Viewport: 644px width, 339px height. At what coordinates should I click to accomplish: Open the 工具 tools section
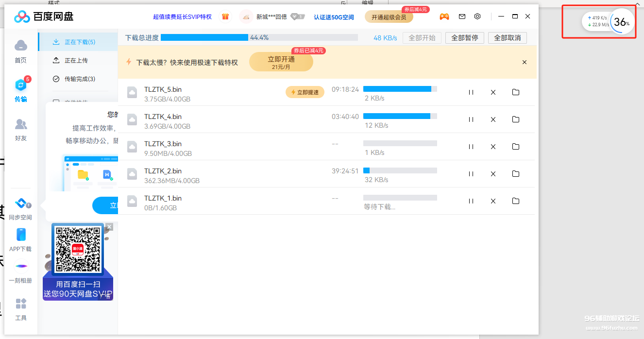[21, 309]
